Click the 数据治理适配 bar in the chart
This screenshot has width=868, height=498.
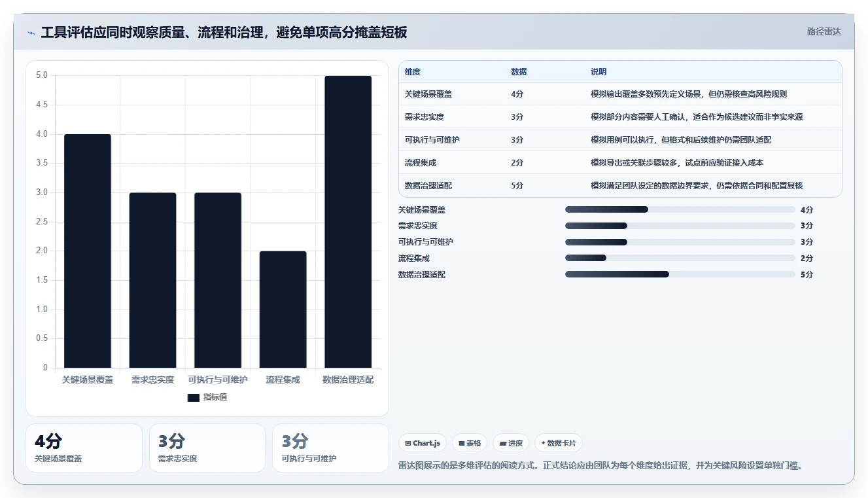point(348,222)
